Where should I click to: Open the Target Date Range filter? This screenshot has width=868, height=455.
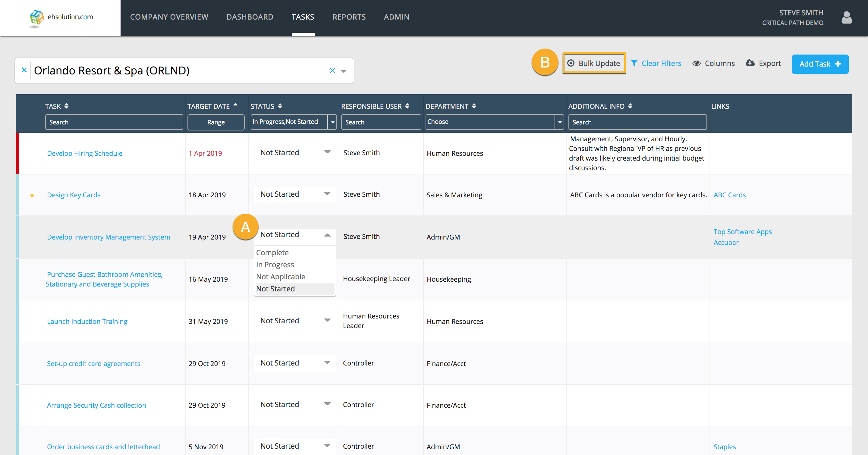[x=216, y=122]
